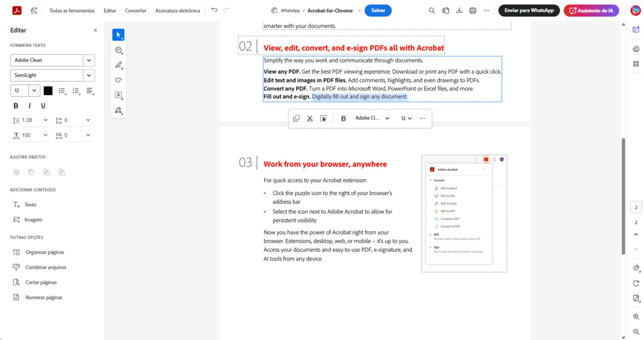
Task: Click Imagem to add an image
Action: click(x=28, y=220)
